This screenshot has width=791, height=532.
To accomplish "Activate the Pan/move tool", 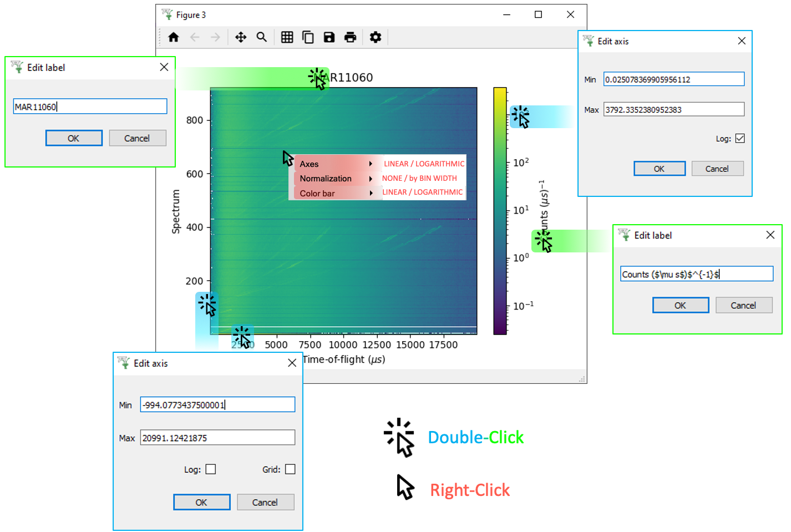I will point(241,37).
